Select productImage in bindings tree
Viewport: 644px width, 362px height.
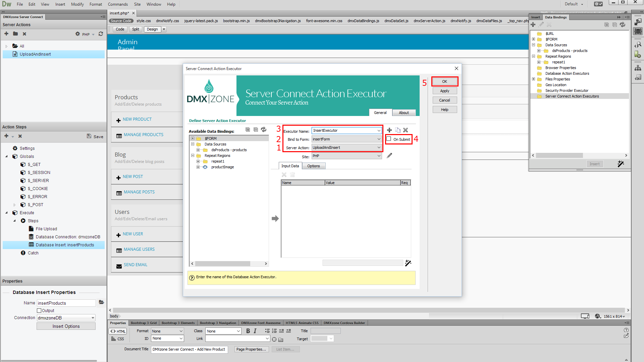222,167
